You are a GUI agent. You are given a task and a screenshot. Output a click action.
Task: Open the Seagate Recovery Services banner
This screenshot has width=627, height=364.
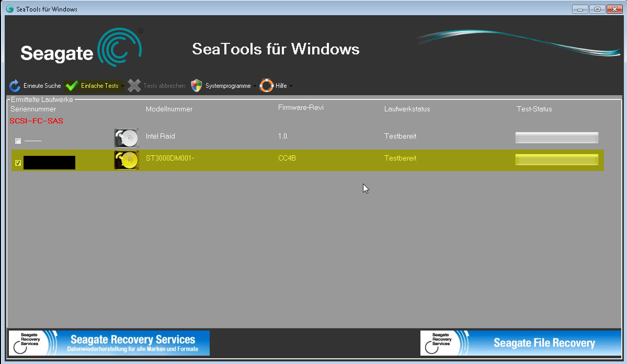click(109, 343)
